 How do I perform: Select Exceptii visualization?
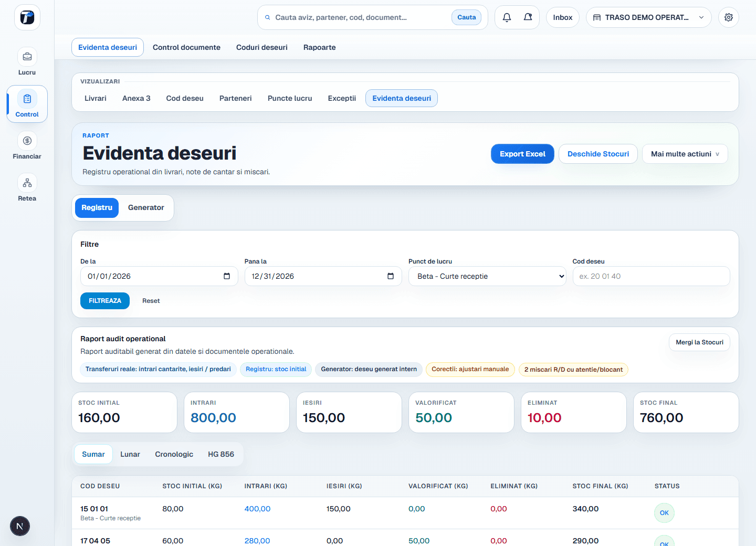coord(342,98)
